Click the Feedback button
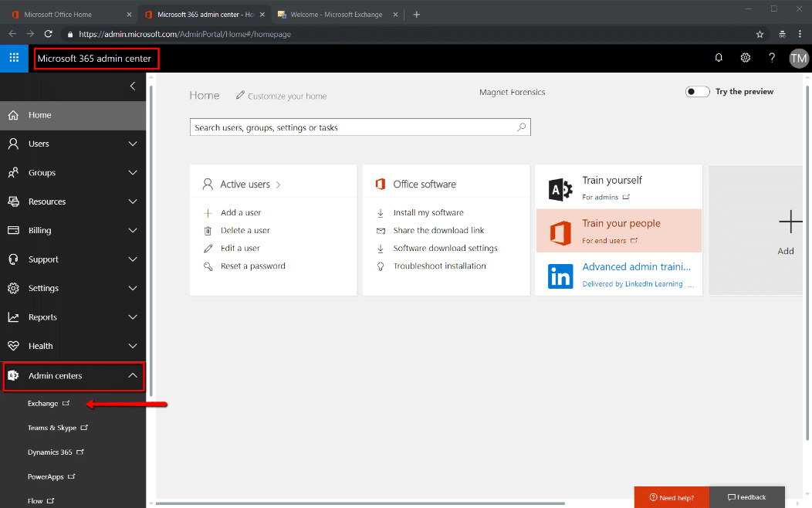 point(746,497)
